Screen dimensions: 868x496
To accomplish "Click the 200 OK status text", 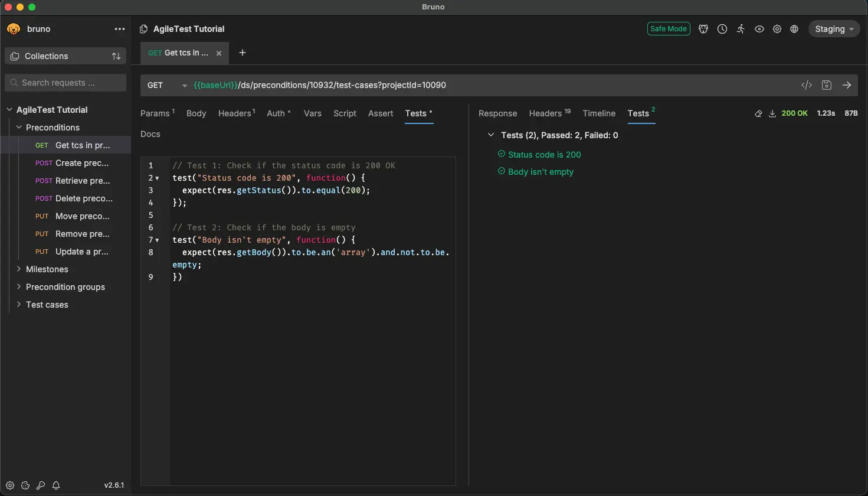I will tap(794, 113).
